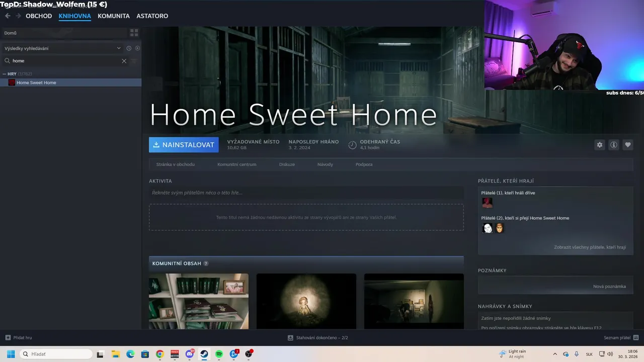Image resolution: width=644 pixels, height=362 pixels.
Task: Open the glowing doll community screenshot thumbnail
Action: point(306,301)
